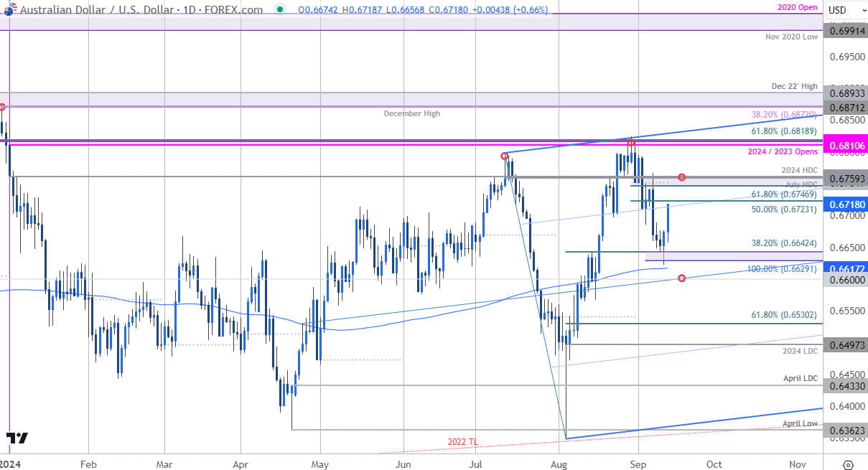This screenshot has height=470, width=868.
Task: Select the current price label 0.67180
Action: (845, 205)
